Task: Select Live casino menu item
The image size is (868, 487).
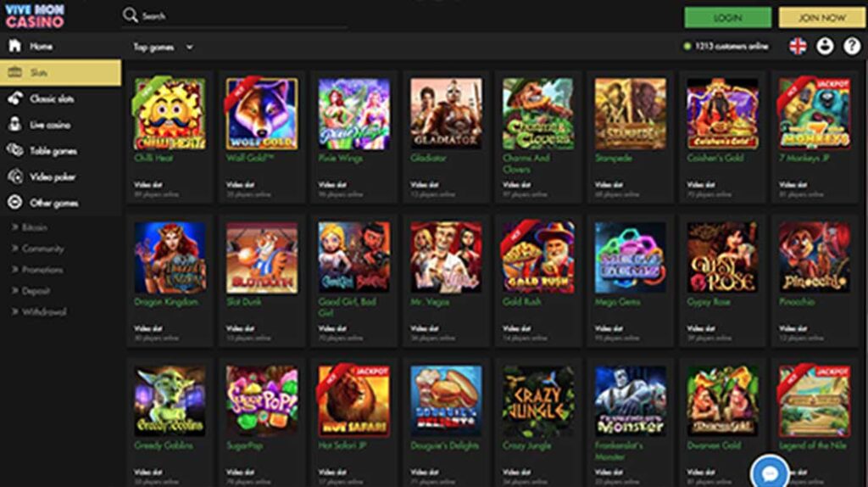Action: [50, 125]
